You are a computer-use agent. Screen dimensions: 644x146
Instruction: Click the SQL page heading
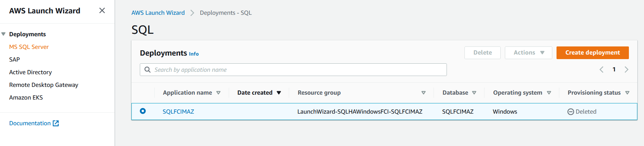coord(143,30)
